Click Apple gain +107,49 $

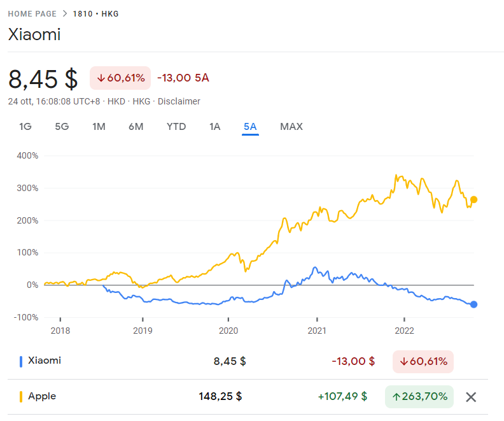point(342,396)
